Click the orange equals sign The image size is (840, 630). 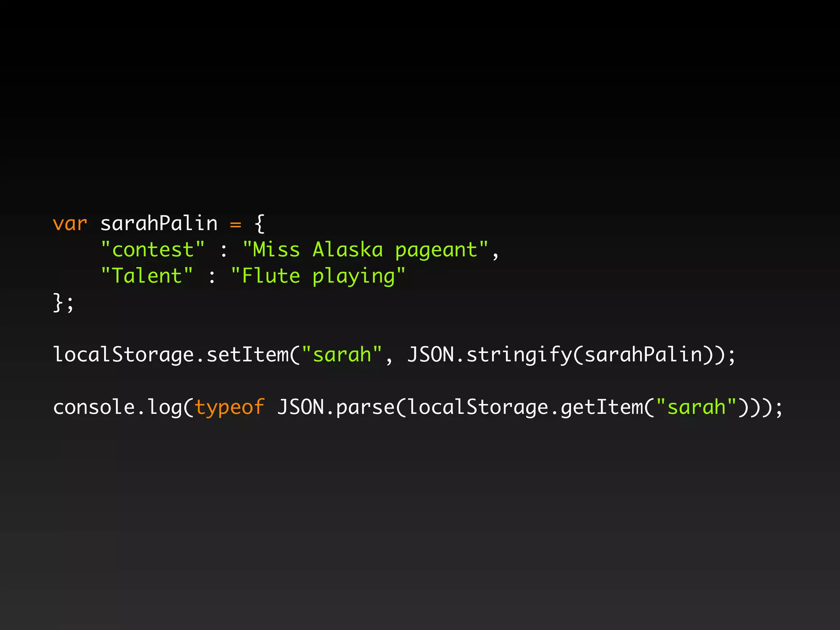(x=235, y=224)
